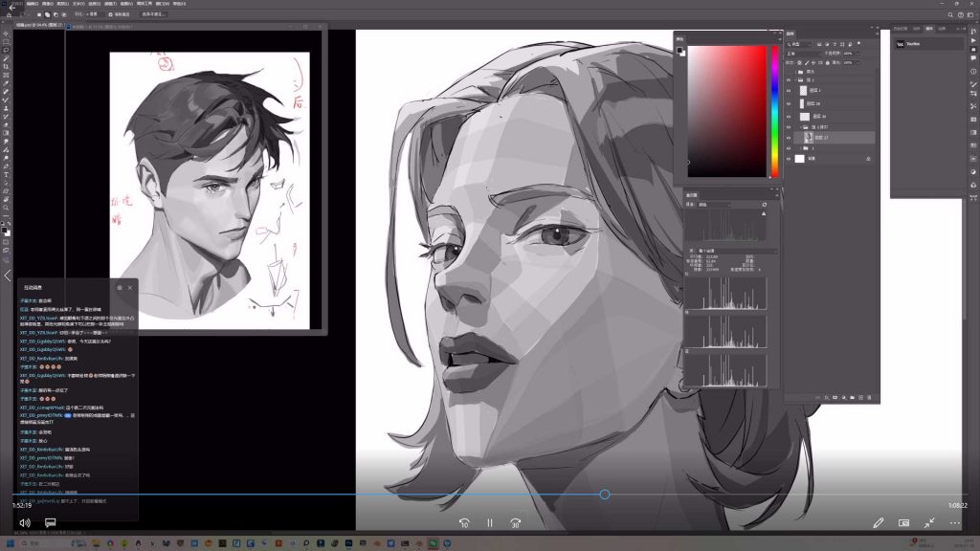Close the interactive messages chat panel
The width and height of the screenshot is (980, 551).
tap(130, 287)
